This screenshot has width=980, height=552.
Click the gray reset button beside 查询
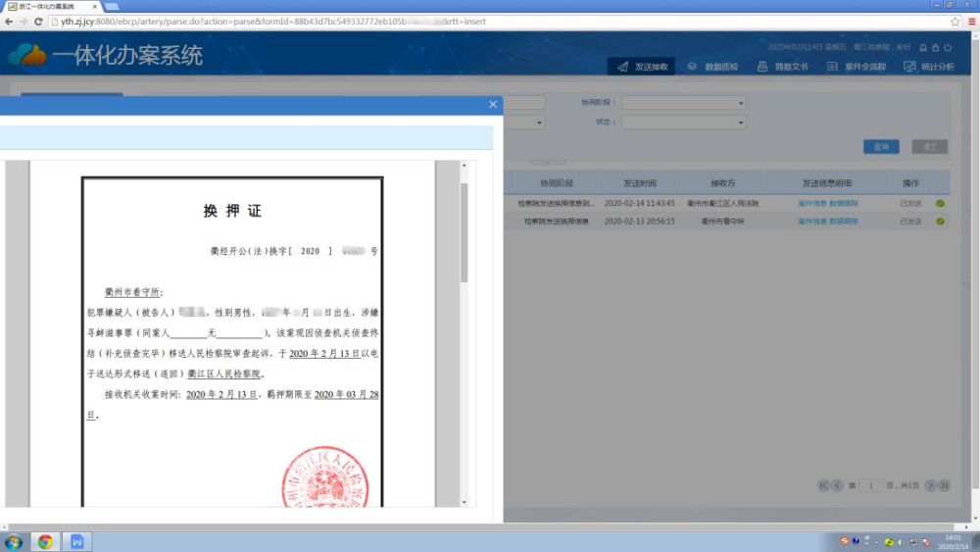click(x=929, y=147)
